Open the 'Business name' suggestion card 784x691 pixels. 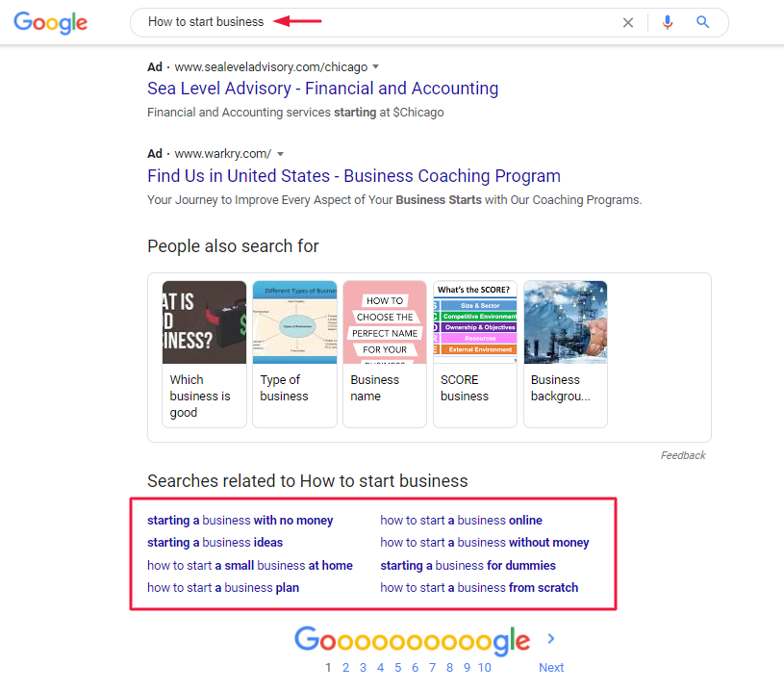point(385,354)
